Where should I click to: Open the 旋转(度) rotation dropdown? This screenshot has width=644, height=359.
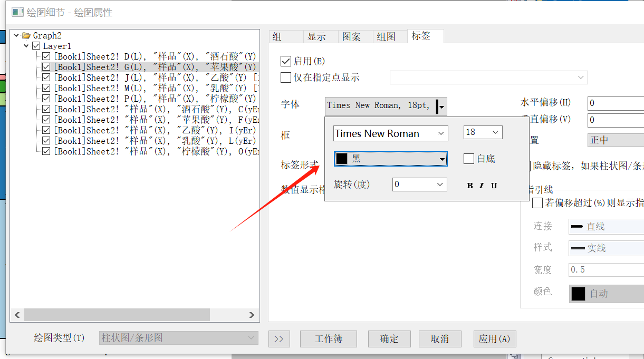[x=419, y=185]
